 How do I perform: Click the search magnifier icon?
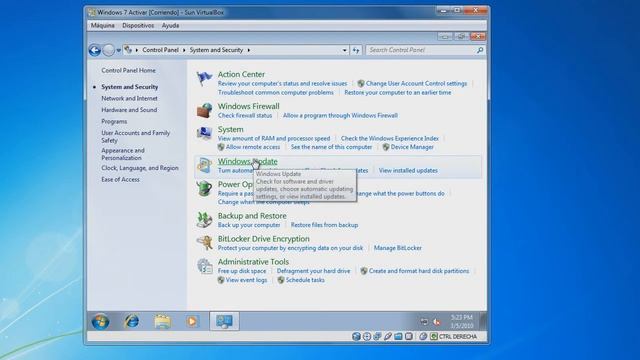click(x=480, y=50)
